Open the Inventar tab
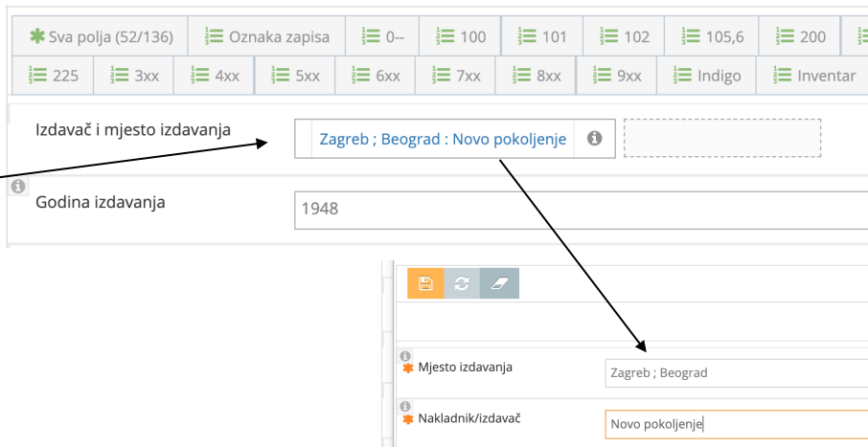Image resolution: width=868 pixels, height=447 pixels. 812,76
